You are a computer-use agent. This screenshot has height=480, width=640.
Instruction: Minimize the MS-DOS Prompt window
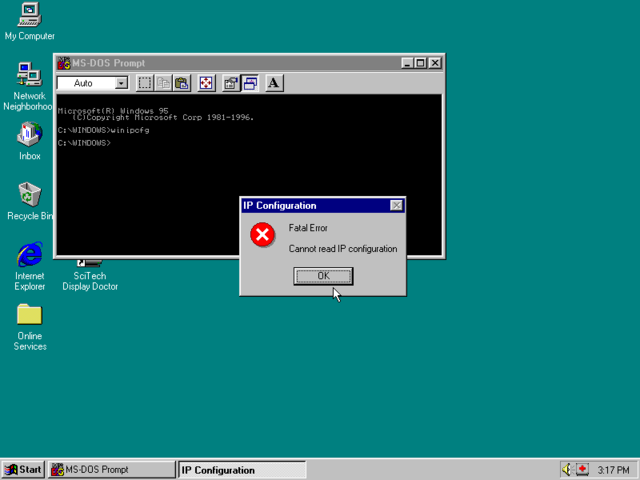407,63
